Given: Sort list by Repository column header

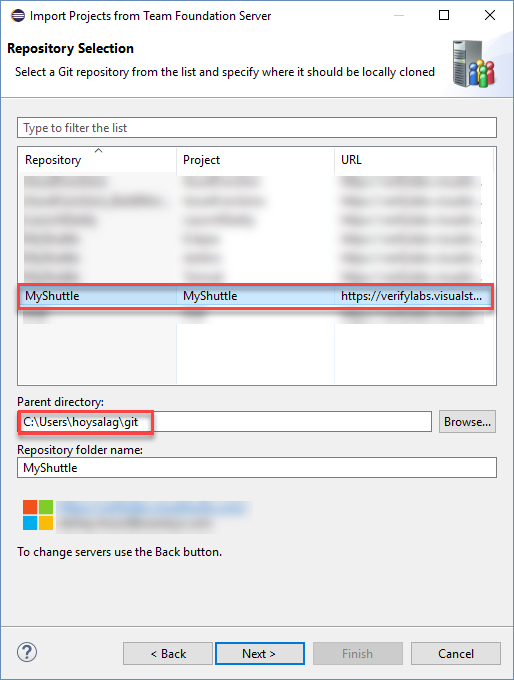Looking at the screenshot, I should pos(97,160).
